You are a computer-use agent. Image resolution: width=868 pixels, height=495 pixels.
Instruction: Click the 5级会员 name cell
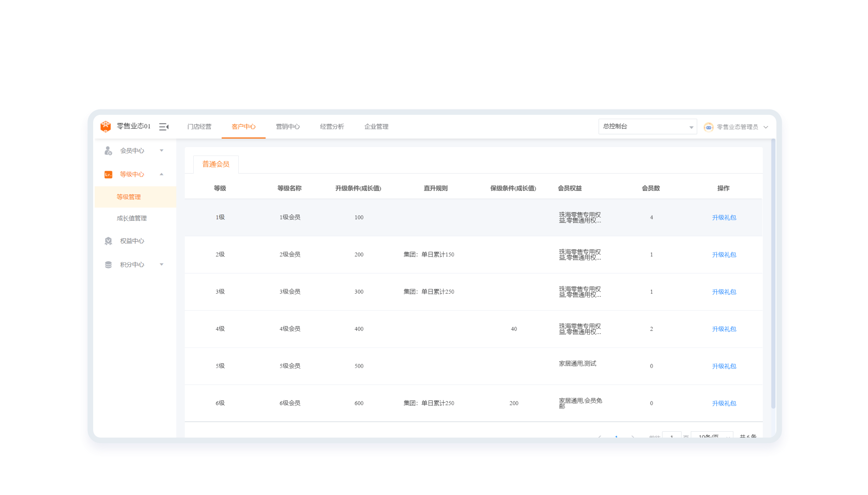click(290, 366)
